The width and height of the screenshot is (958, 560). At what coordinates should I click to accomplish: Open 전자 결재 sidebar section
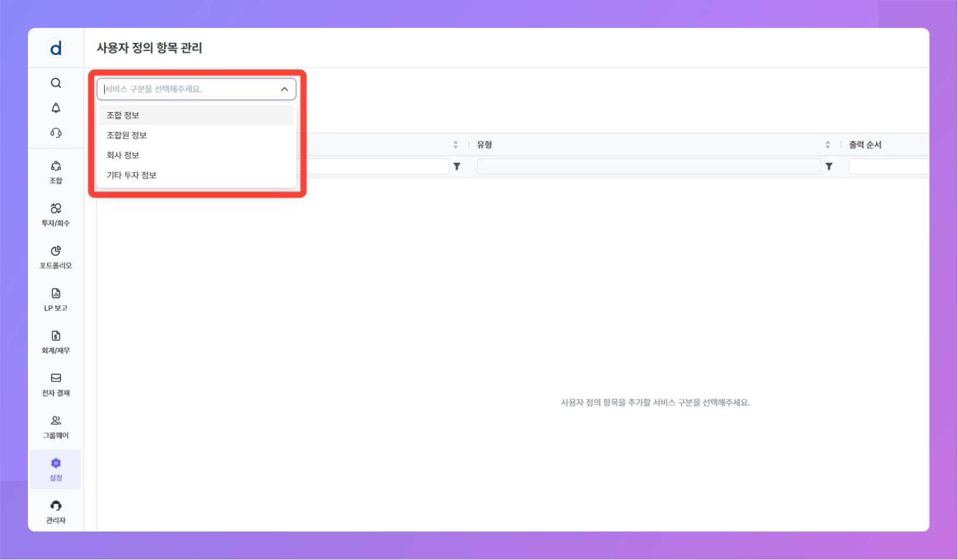56,384
